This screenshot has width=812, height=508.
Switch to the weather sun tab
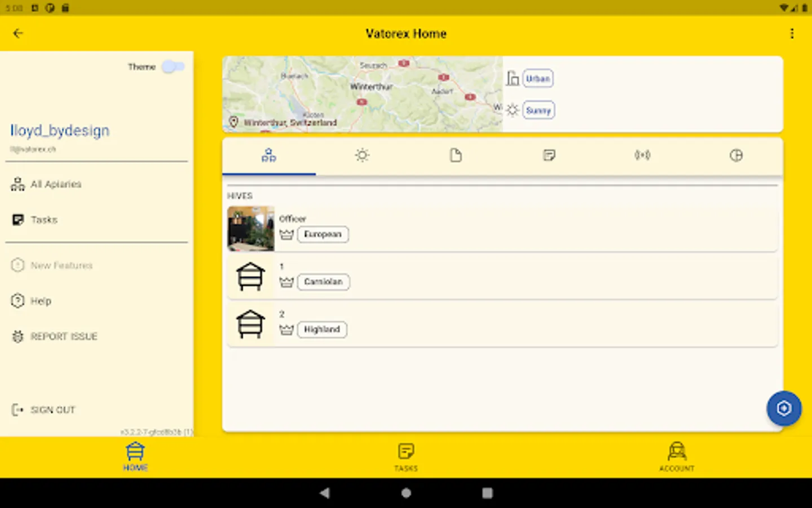(x=362, y=155)
